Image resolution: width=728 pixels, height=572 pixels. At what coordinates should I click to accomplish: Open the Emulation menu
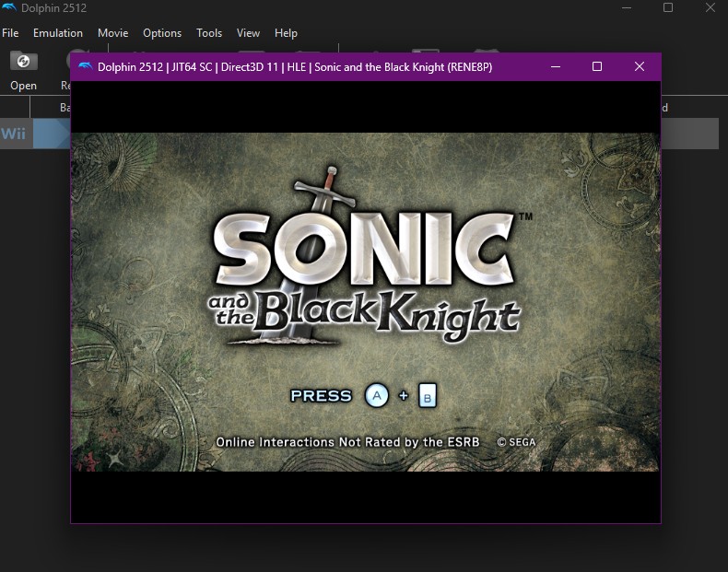pyautogui.click(x=58, y=33)
